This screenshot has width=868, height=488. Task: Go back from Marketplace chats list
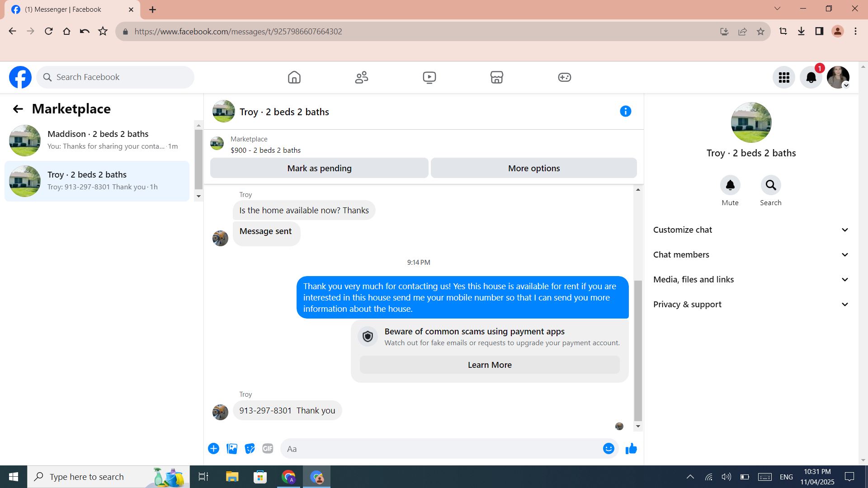click(18, 109)
